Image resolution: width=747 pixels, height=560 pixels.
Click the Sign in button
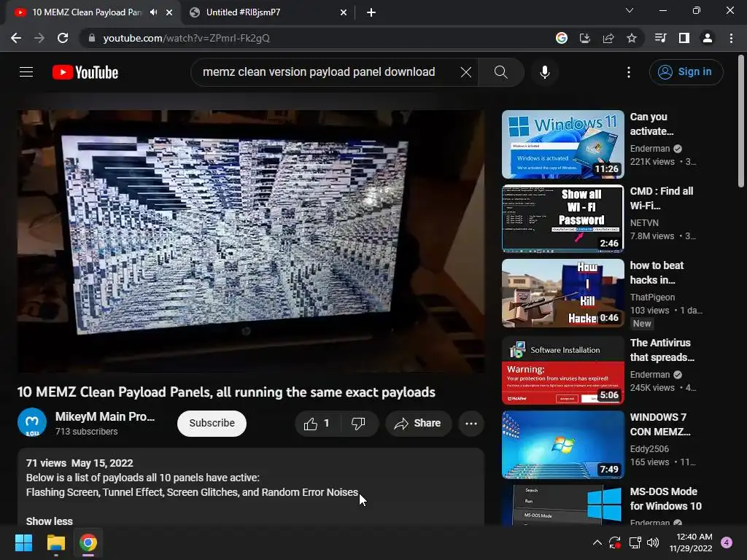[x=686, y=72]
